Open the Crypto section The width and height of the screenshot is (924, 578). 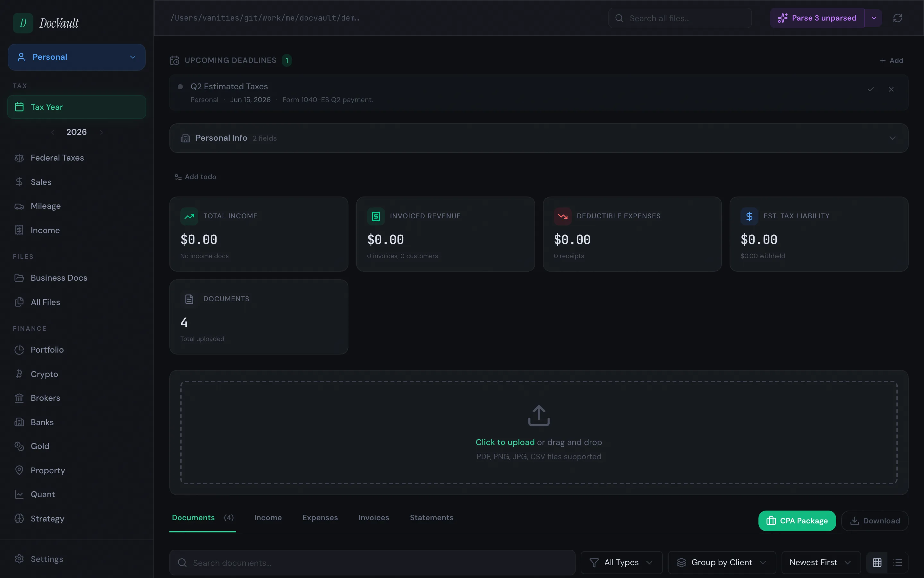[76, 374]
